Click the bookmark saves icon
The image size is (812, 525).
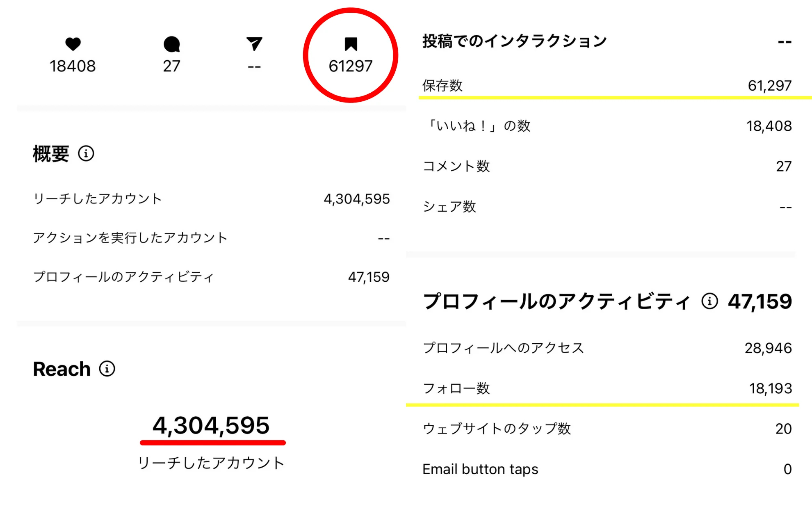click(351, 44)
